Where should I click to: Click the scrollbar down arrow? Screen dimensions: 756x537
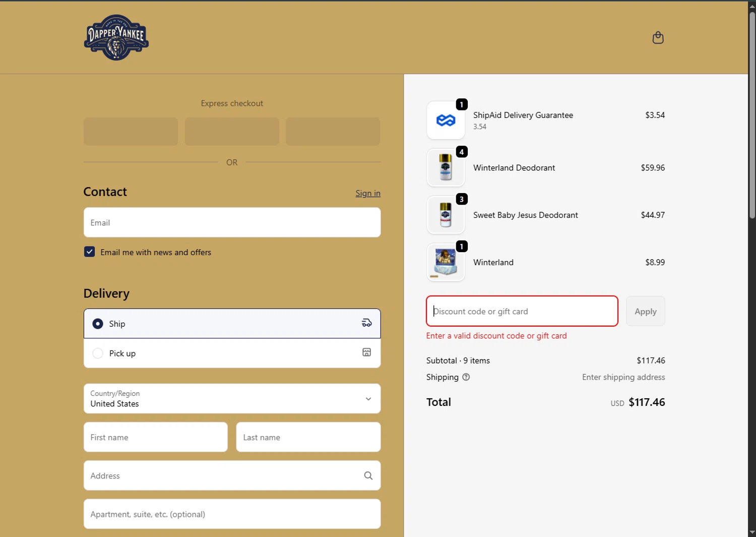pyautogui.click(x=752, y=532)
